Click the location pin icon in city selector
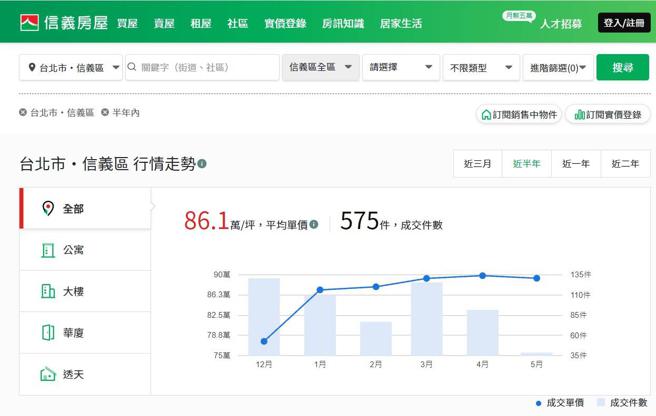The width and height of the screenshot is (656, 416). click(32, 67)
